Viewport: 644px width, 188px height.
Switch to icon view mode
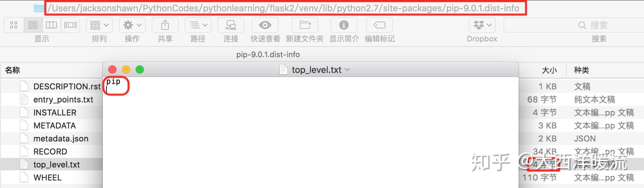tap(14, 25)
